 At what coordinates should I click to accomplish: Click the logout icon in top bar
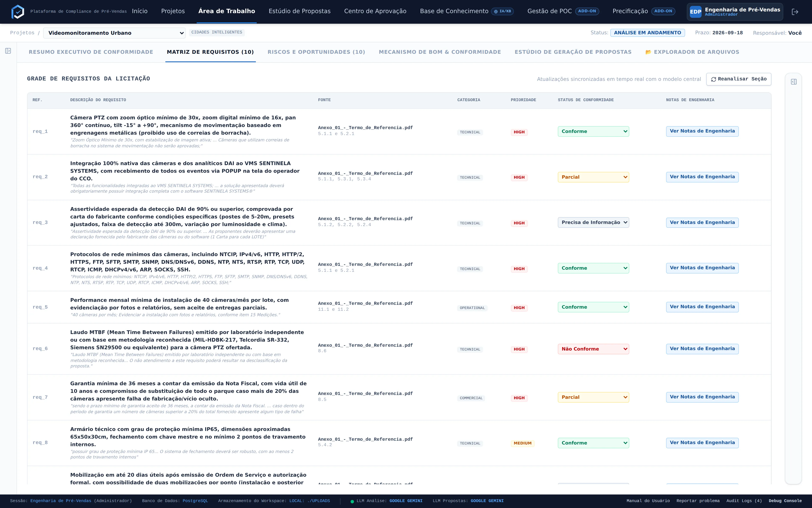click(x=795, y=12)
